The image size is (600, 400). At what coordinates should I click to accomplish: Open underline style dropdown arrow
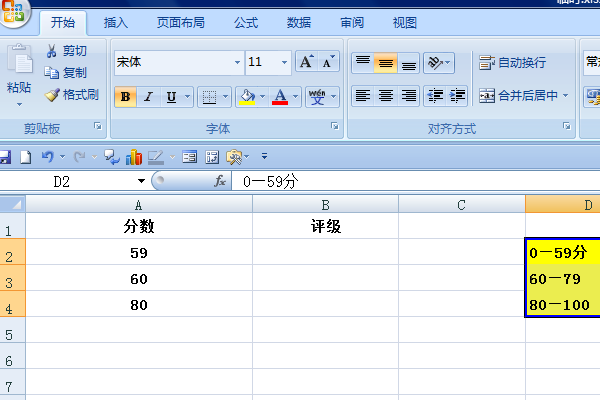point(188,96)
